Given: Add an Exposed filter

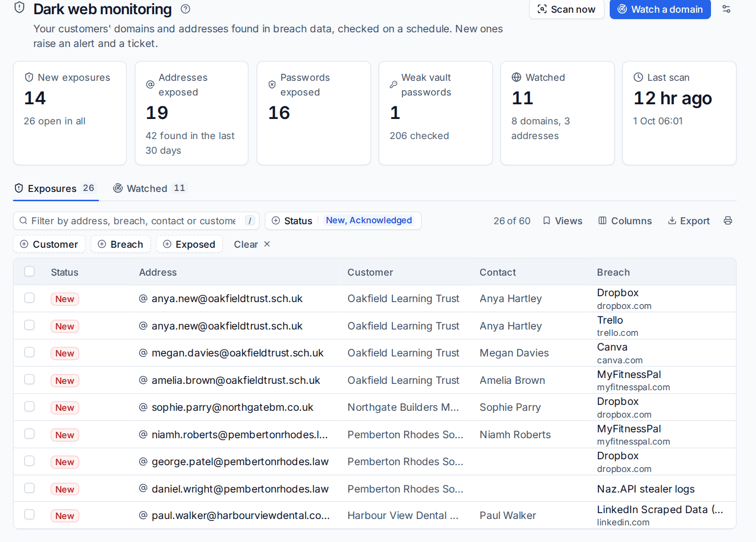Looking at the screenshot, I should click(189, 244).
